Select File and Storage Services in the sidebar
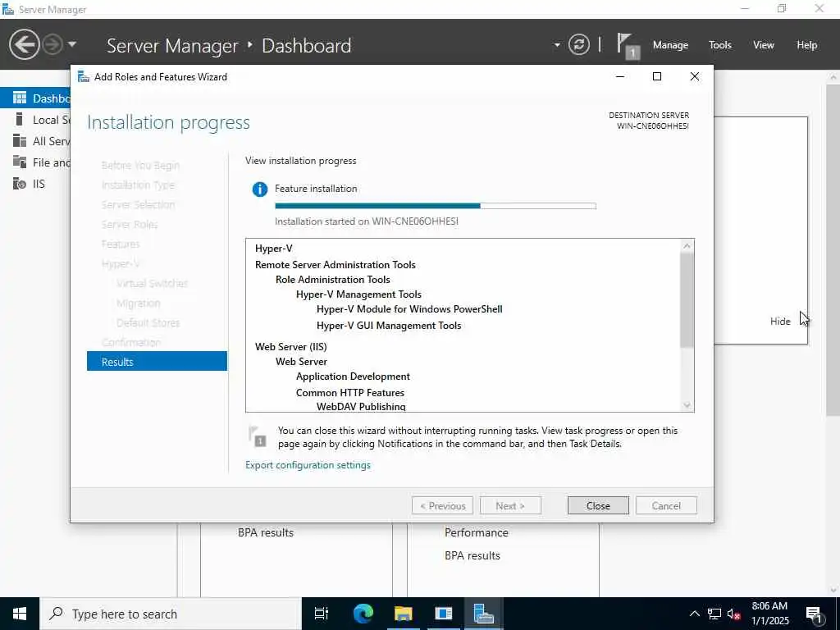The image size is (840, 630). (x=35, y=162)
